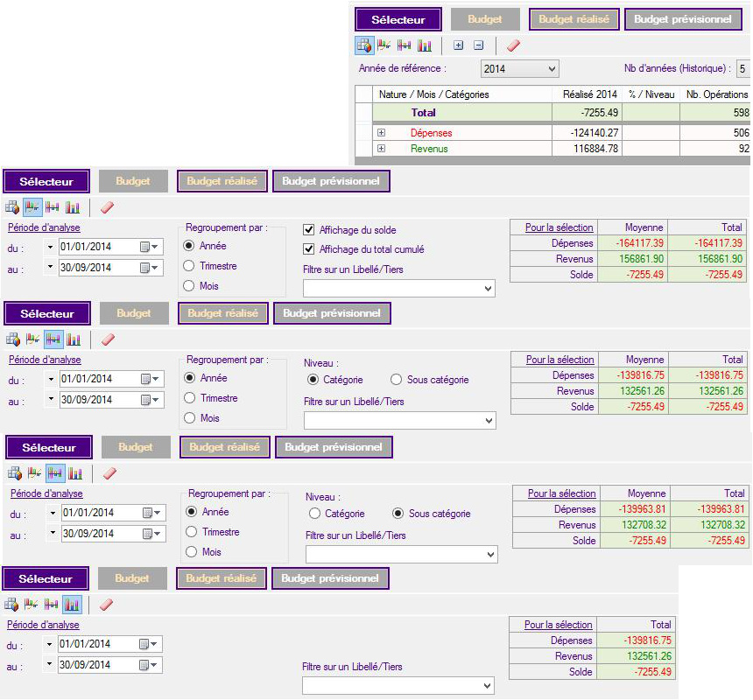753x700 pixels.
Task: Open Filtre dropdown below Affichage du total cumulé
Action: (398, 288)
